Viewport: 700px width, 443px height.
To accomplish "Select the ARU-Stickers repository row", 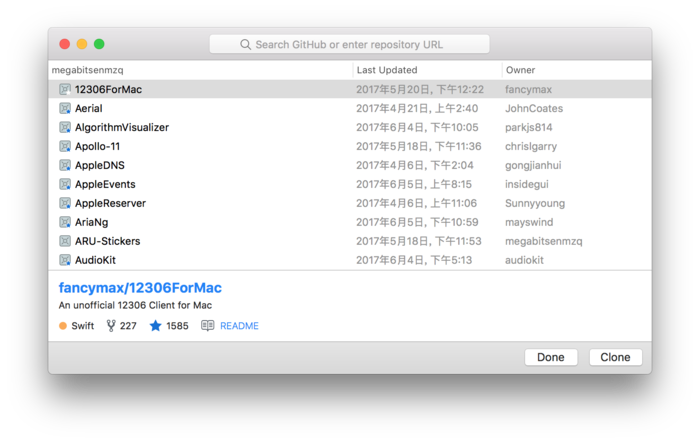I will point(350,241).
